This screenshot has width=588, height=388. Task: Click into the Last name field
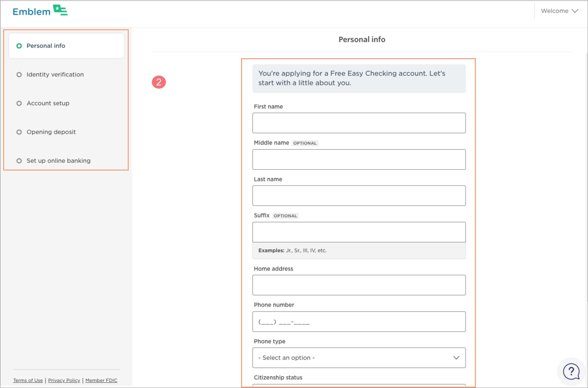(x=359, y=196)
